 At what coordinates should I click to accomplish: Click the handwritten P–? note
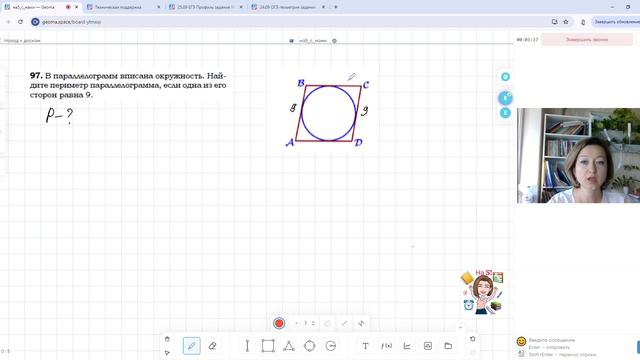coord(59,115)
